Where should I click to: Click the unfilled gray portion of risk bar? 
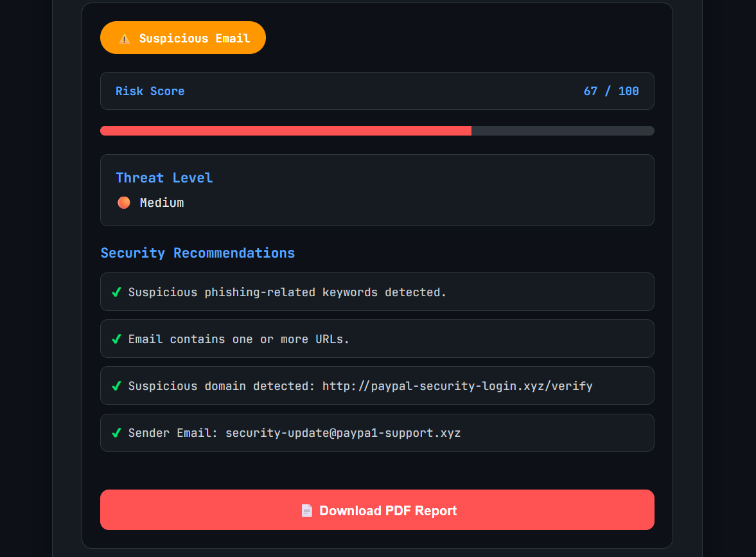click(563, 130)
